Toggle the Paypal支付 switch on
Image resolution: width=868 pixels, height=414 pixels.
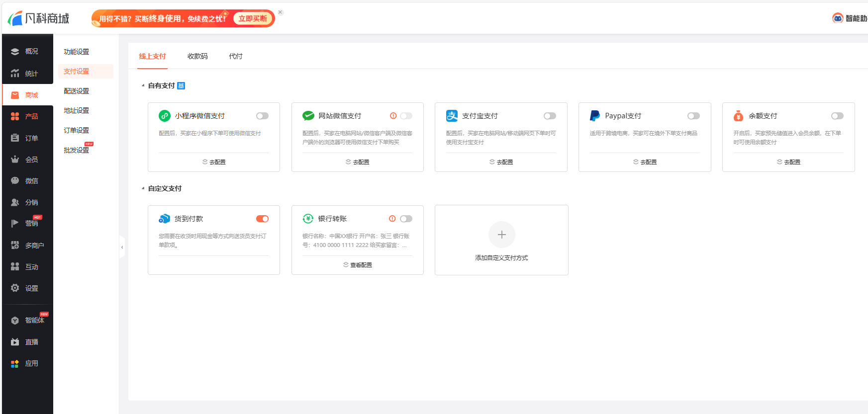tap(693, 116)
